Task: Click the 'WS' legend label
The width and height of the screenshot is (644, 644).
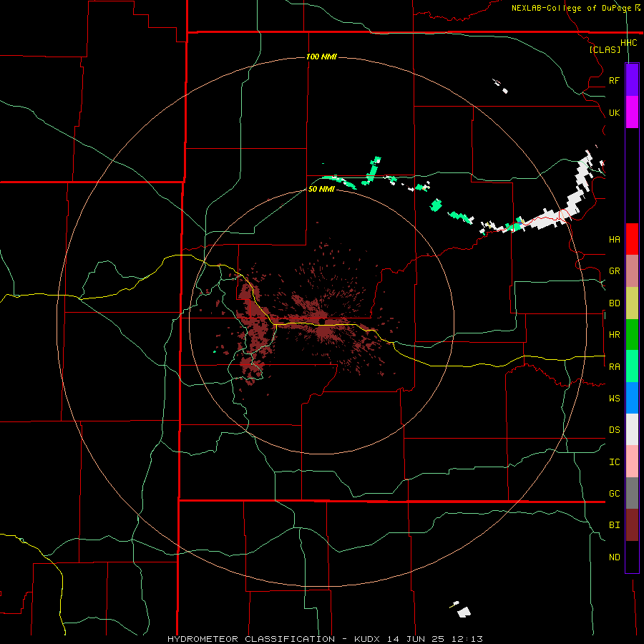Action: [x=614, y=398]
